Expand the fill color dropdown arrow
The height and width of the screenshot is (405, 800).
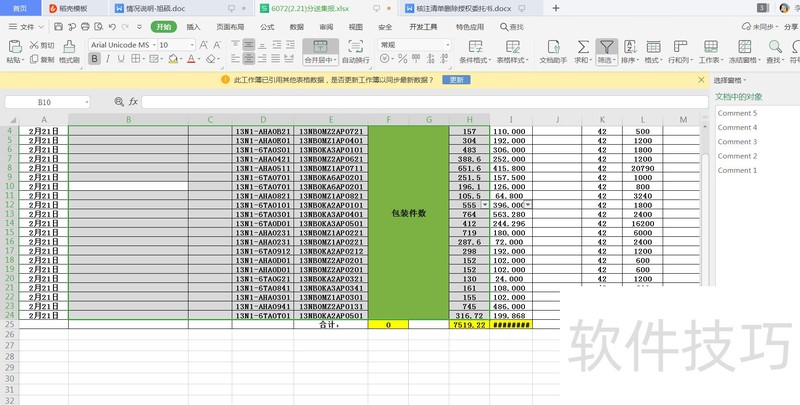(x=181, y=60)
